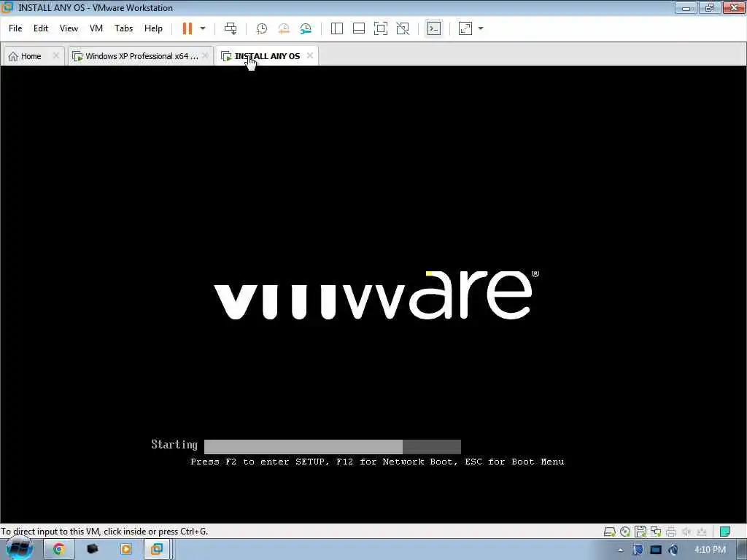The image size is (747, 560).
Task: Click the tray icon left of the clock
Action: pyautogui.click(x=673, y=550)
